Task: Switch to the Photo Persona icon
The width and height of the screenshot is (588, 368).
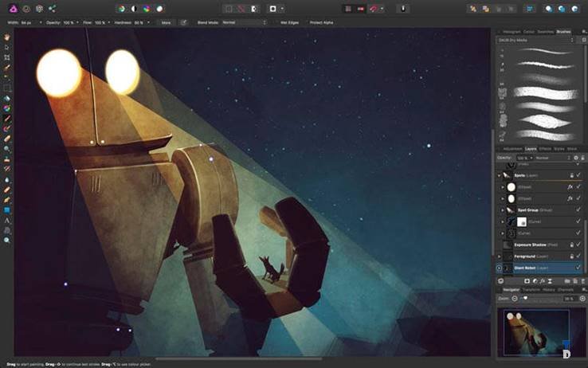Action: (11, 9)
